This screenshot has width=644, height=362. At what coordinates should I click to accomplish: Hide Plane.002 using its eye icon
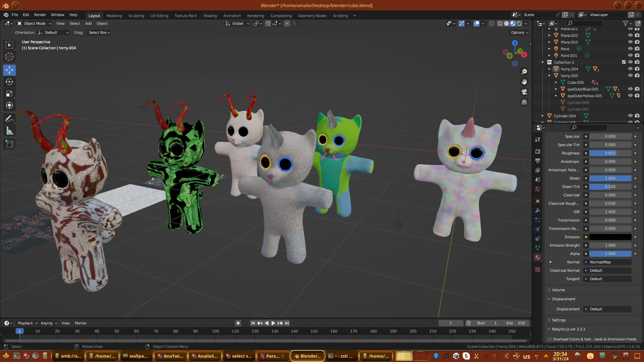tap(630, 36)
